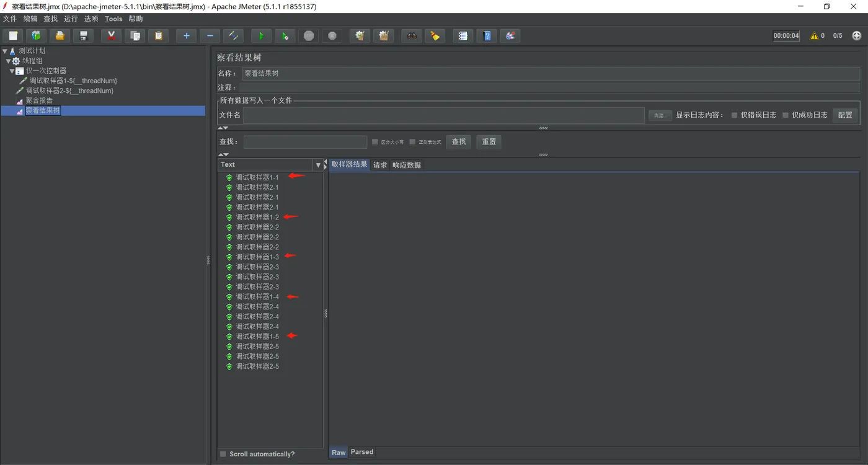Expand all nodes with the plus icon
Viewport: 868px width, 465px height.
point(186,36)
